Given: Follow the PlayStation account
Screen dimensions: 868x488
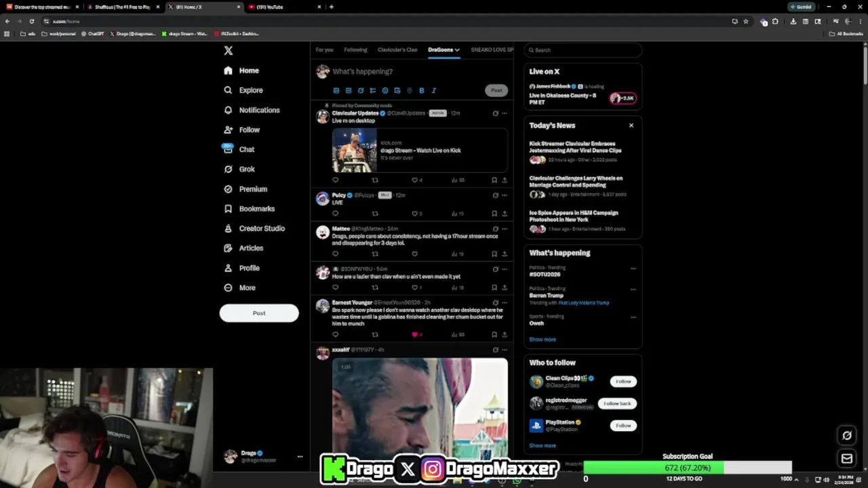Looking at the screenshot, I should tap(623, 426).
